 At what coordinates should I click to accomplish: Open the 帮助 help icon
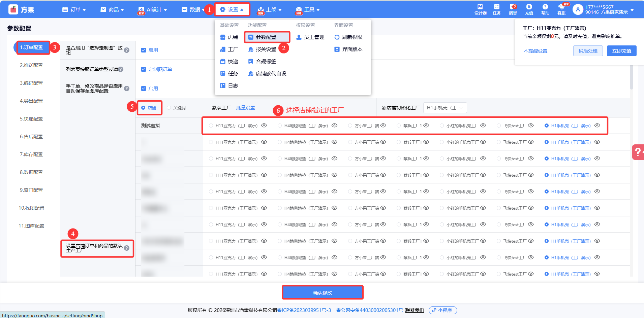[545, 9]
